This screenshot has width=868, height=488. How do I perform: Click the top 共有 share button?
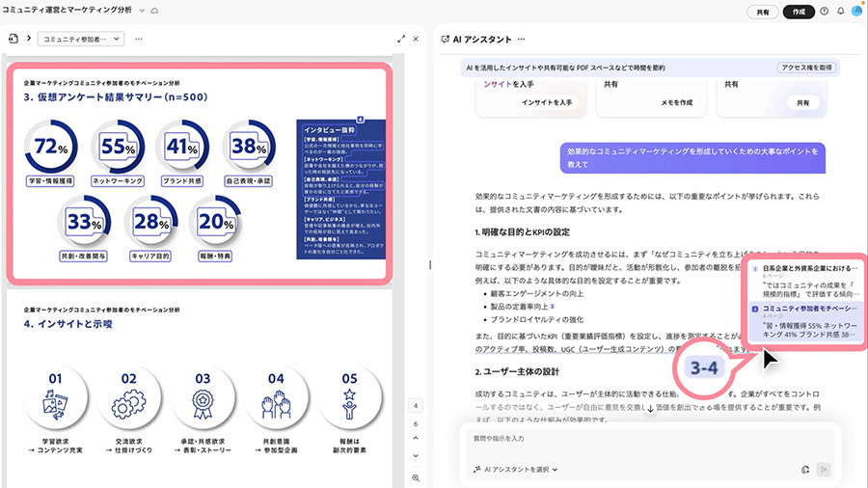tap(762, 12)
